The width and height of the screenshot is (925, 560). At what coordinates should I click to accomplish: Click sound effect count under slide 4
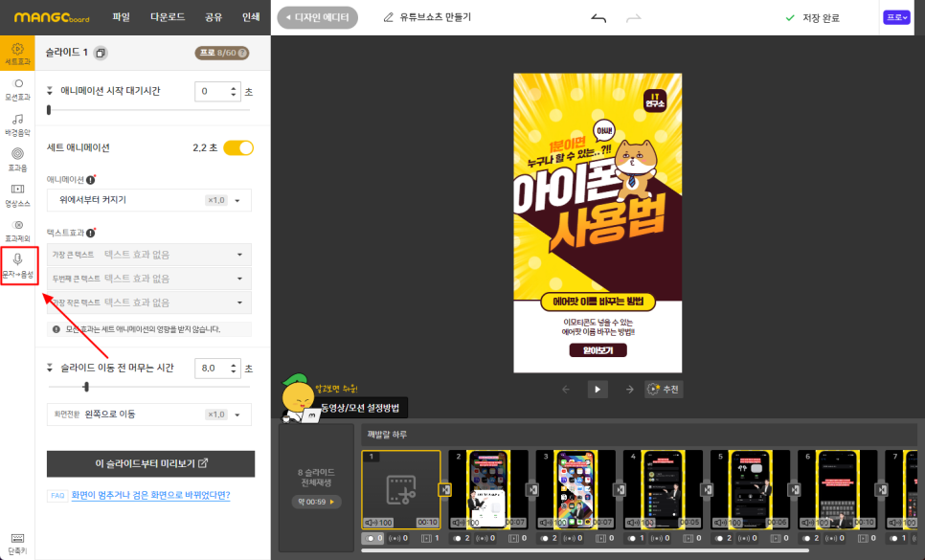pyautogui.click(x=662, y=538)
